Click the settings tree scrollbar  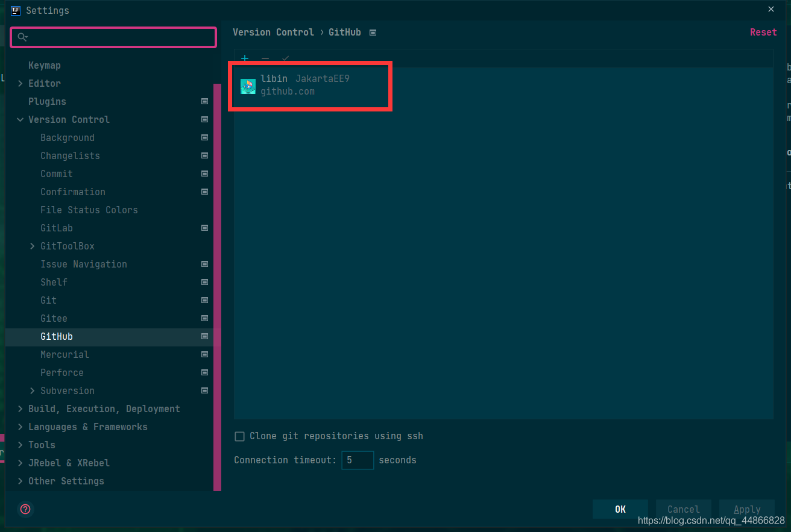tap(217, 287)
